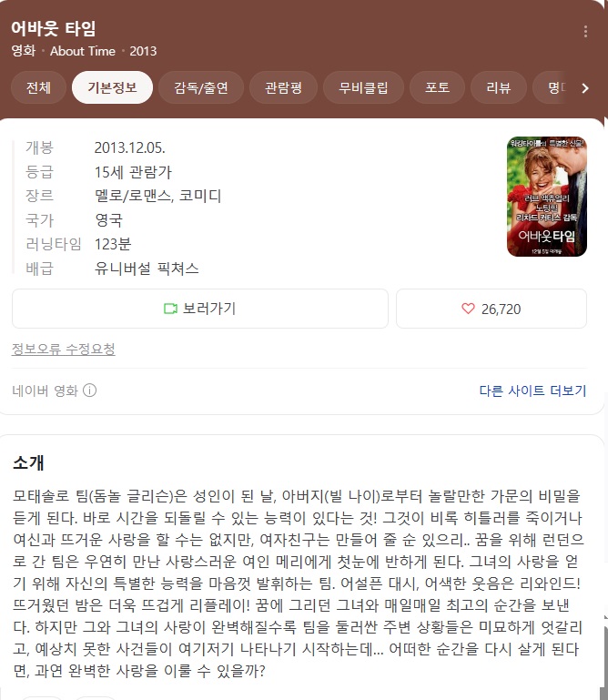Click the green video icon on 보러가기
The width and height of the screenshot is (608, 700).
(170, 309)
